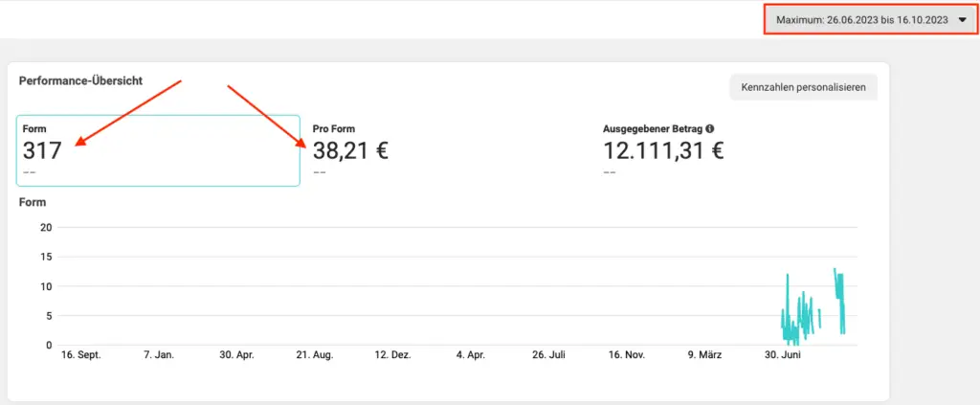980x405 pixels.
Task: Click the 4. Apr. axis label
Action: click(x=471, y=355)
